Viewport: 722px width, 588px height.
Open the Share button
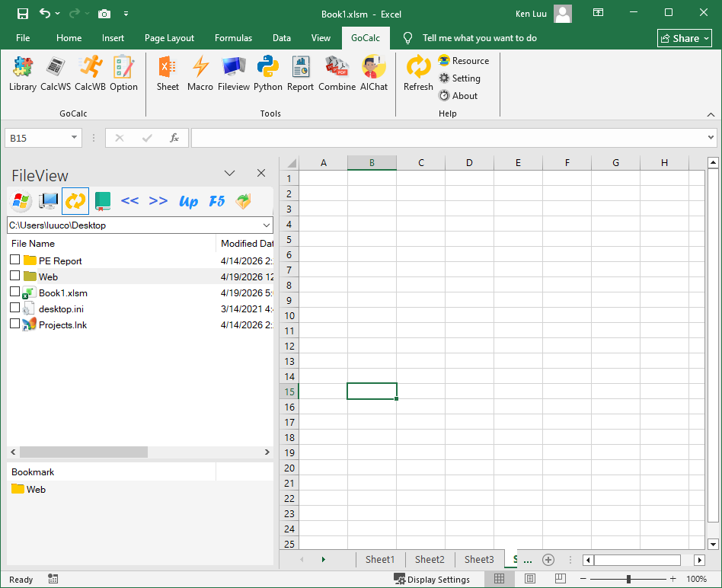pos(685,38)
